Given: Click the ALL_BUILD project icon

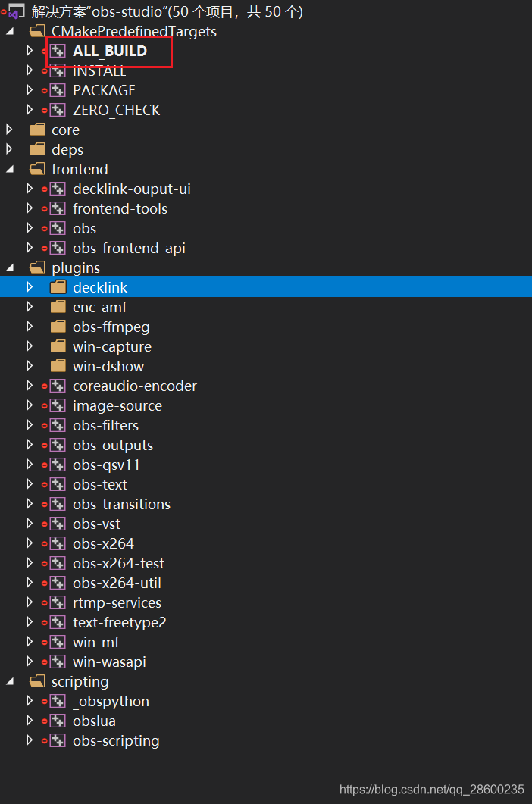Looking at the screenshot, I should (x=58, y=51).
